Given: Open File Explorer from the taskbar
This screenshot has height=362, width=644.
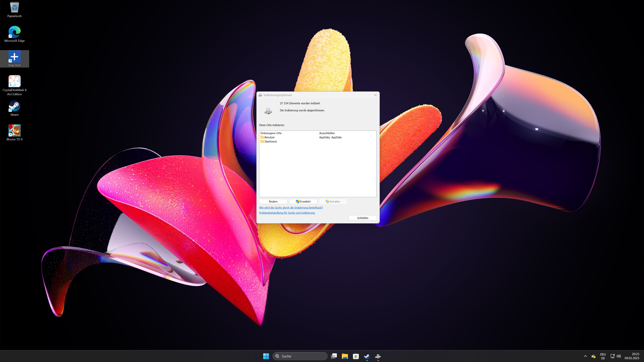Looking at the screenshot, I should pyautogui.click(x=345, y=356).
